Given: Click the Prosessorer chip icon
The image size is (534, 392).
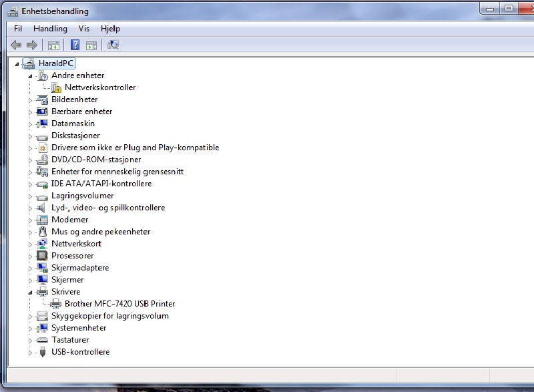Looking at the screenshot, I should click(x=43, y=255).
